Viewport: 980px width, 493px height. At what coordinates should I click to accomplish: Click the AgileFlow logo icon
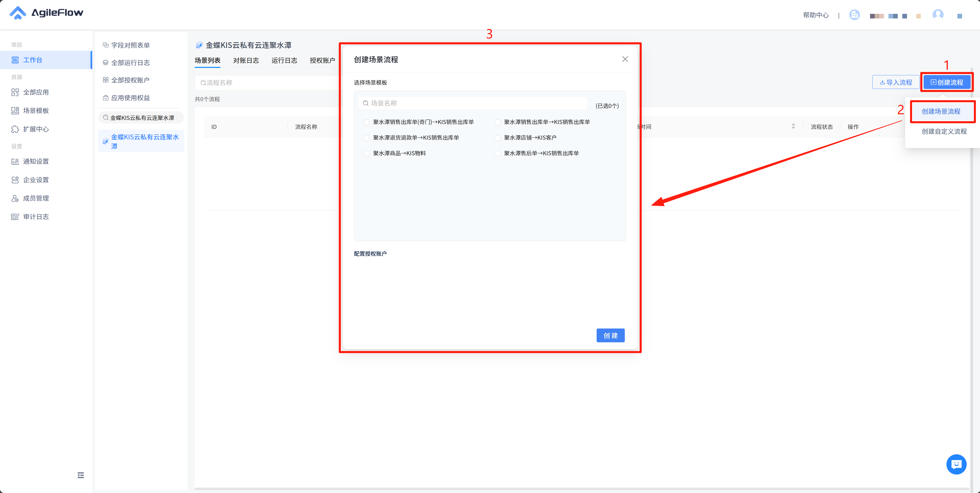tap(17, 13)
